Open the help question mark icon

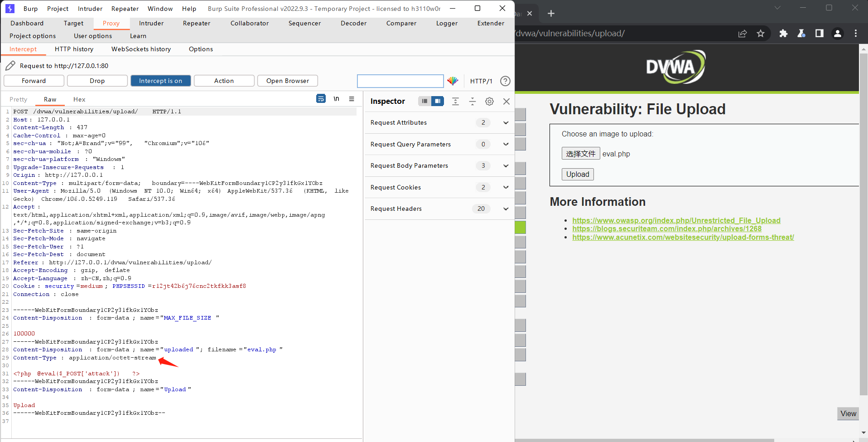pyautogui.click(x=505, y=81)
